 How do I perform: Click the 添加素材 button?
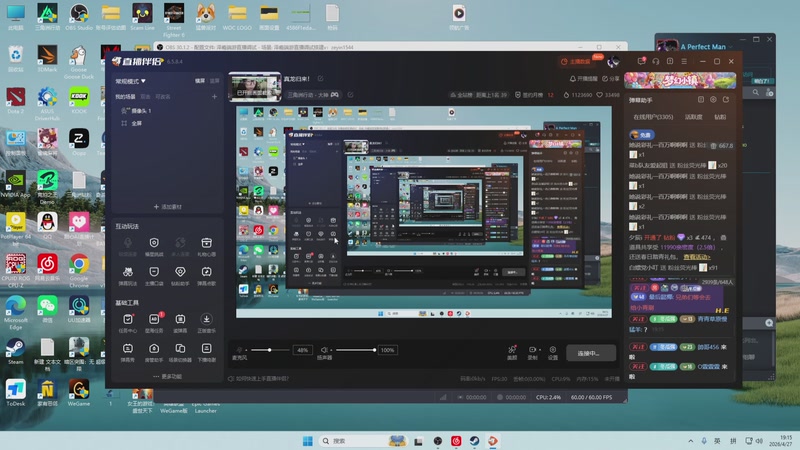[x=168, y=207]
